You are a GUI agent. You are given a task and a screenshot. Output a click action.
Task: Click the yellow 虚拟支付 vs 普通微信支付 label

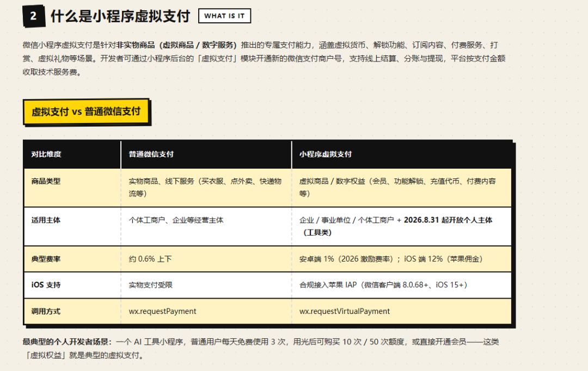pos(86,112)
